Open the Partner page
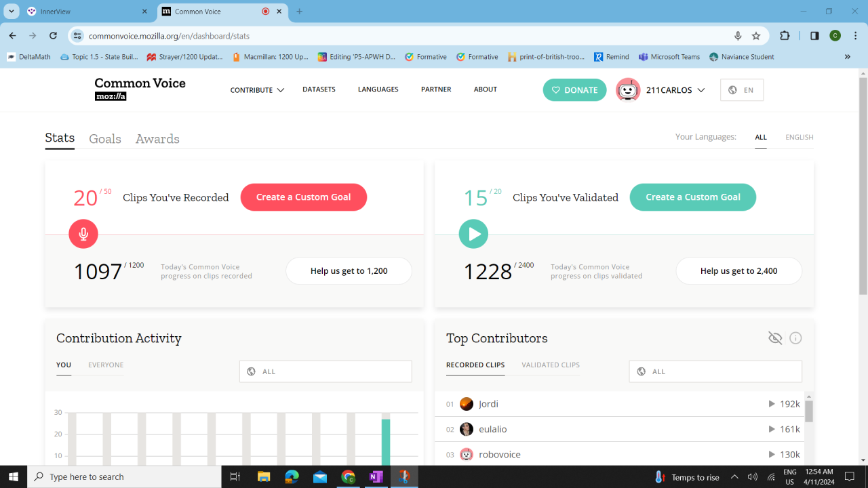 (x=436, y=89)
